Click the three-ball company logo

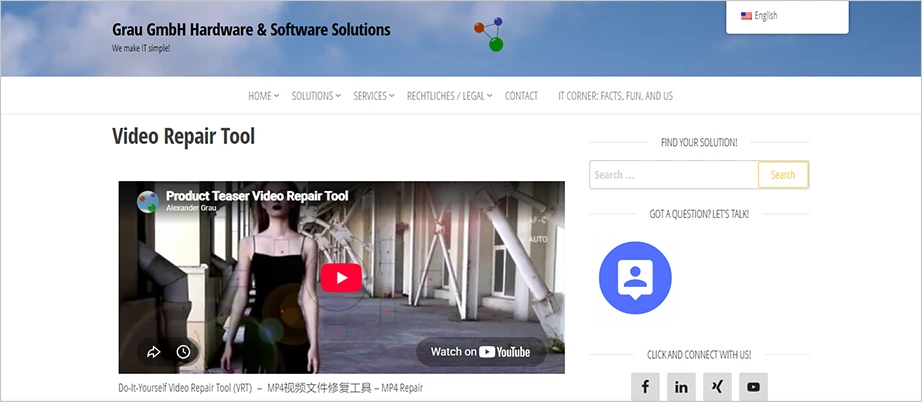point(489,34)
